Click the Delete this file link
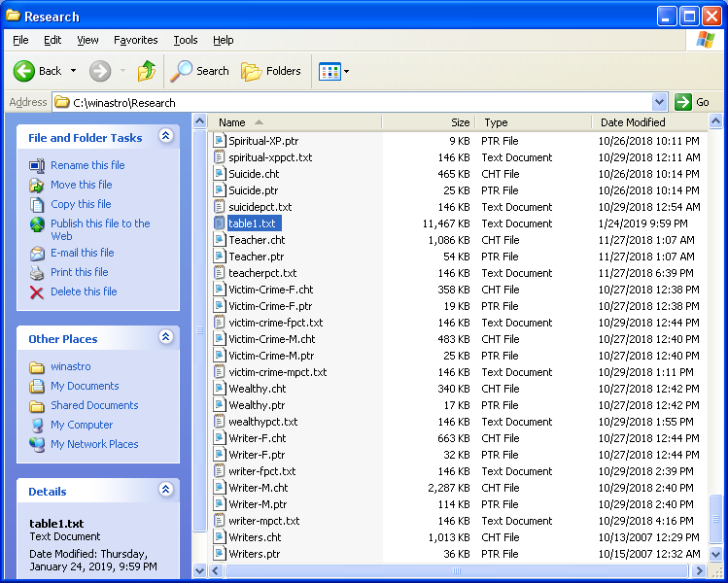This screenshot has height=583, width=728. pyautogui.click(x=84, y=291)
